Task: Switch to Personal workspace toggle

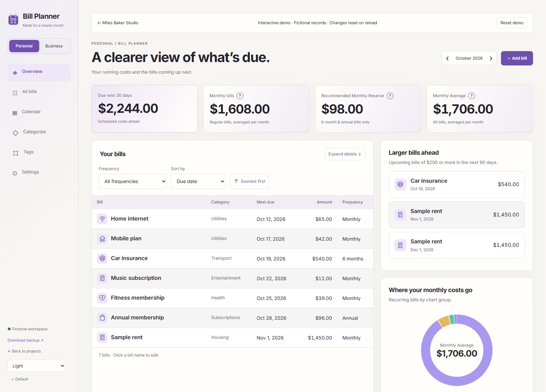Action: 24,46
